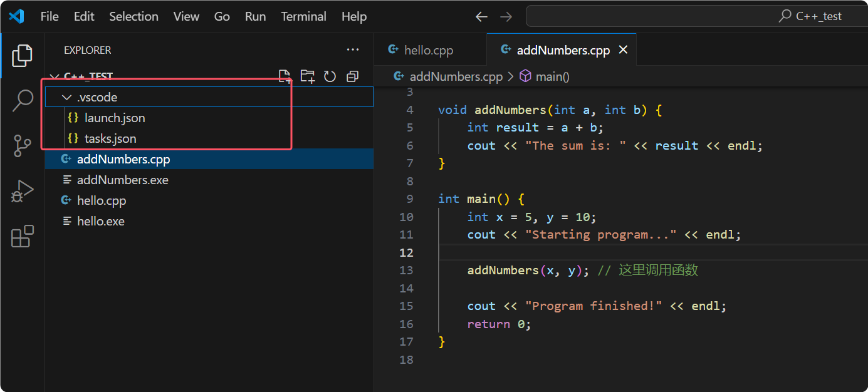
Task: Click "void addNumbers" on line 4
Action: pyautogui.click(x=492, y=110)
